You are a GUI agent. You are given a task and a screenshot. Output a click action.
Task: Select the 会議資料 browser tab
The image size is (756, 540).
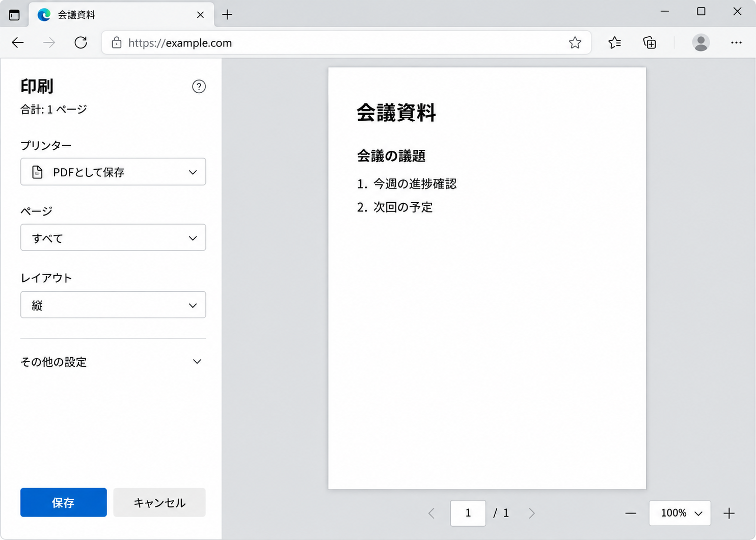pyautogui.click(x=121, y=15)
